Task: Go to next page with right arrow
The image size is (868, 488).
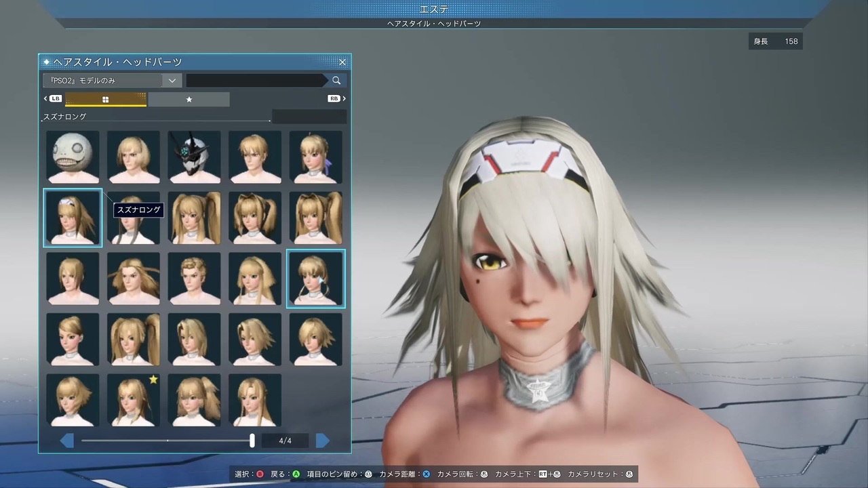Action: [323, 441]
